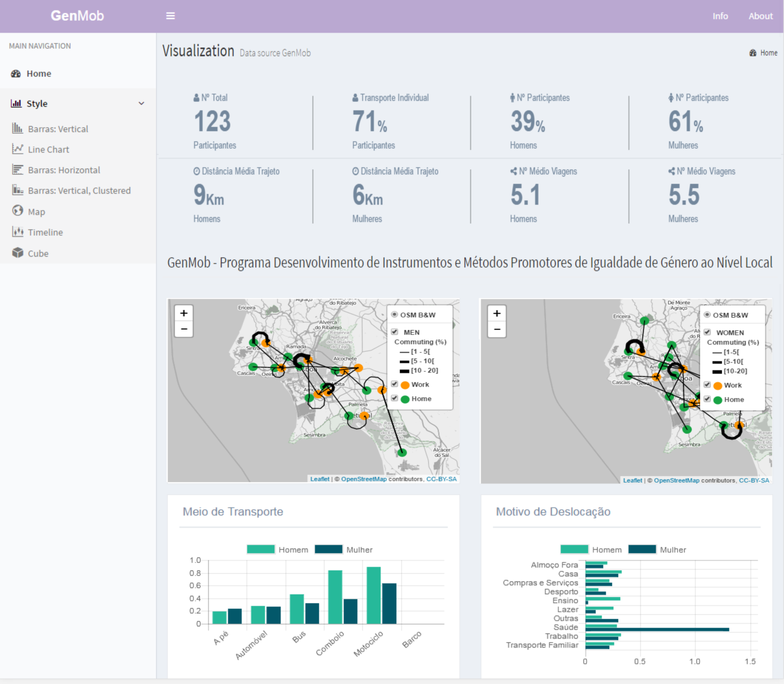Click the GenMob logo
The width and height of the screenshot is (784, 684).
point(77,16)
